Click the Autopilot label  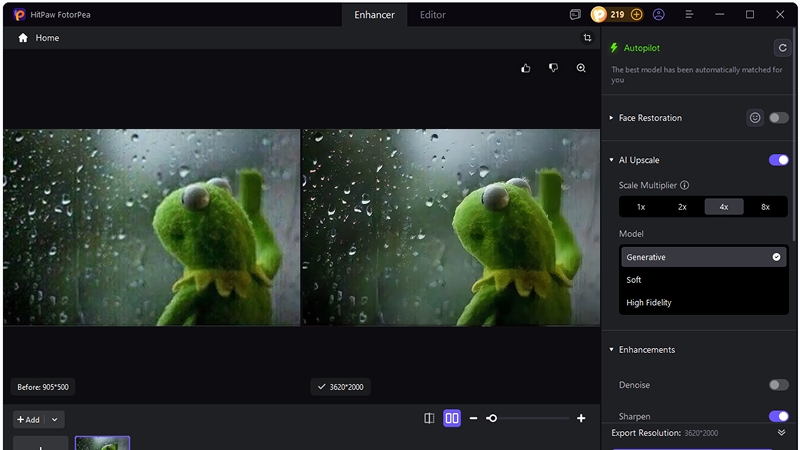(641, 48)
